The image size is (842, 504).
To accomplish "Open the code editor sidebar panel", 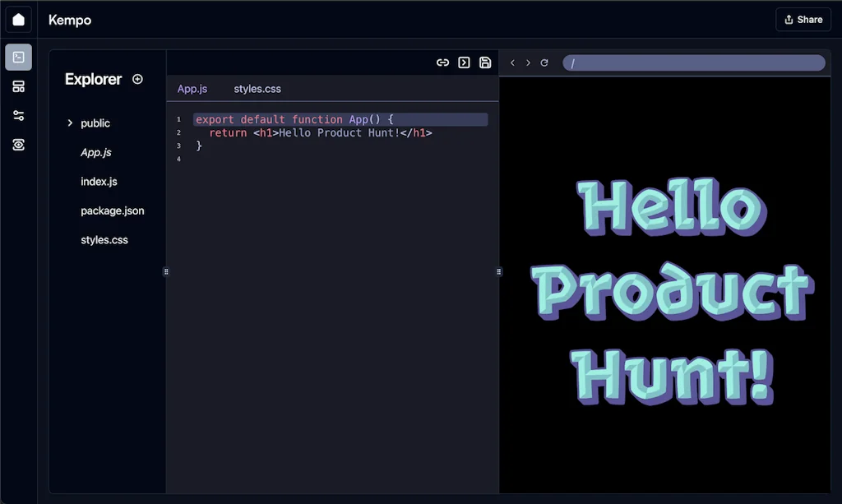I will coord(18,58).
